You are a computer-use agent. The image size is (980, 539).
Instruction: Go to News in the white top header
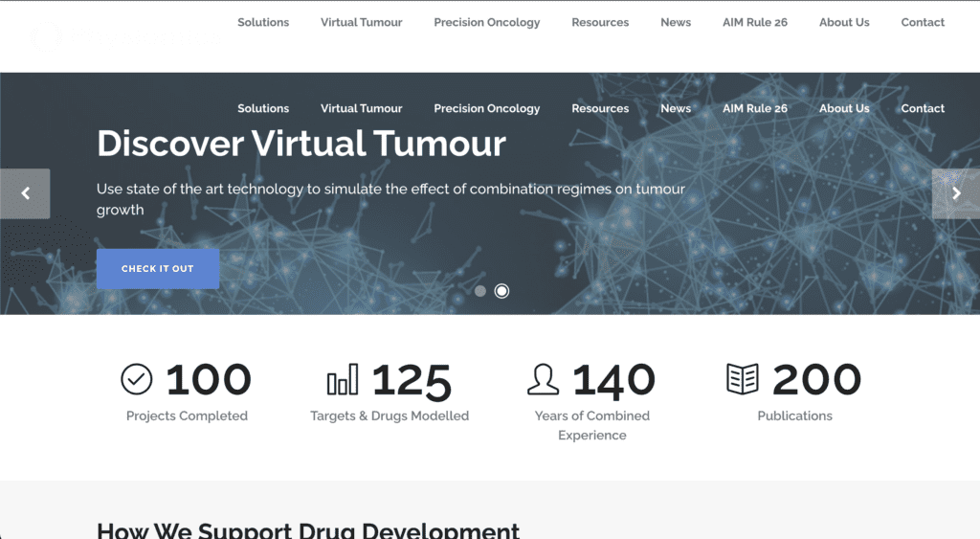point(676,23)
